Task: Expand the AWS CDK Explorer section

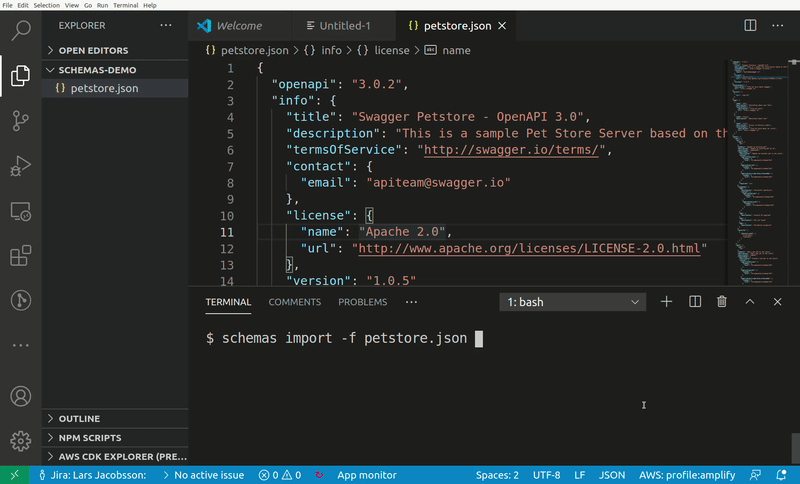Action: click(115, 456)
